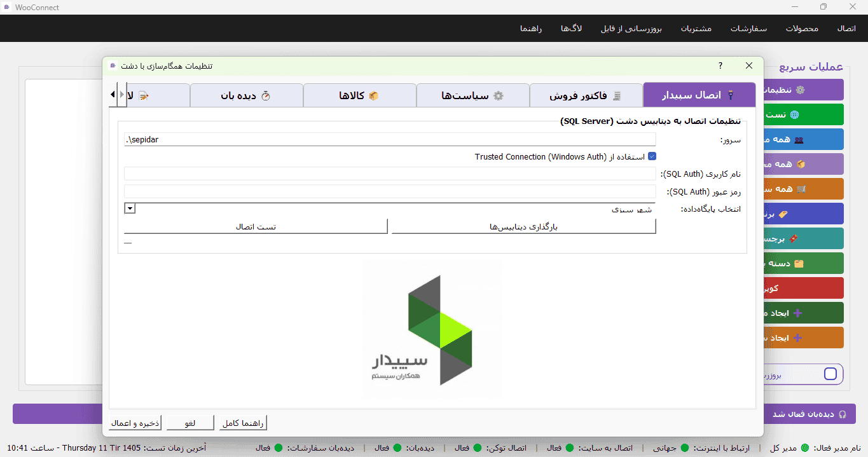Click the بارگذاری دیتابیس‌ها button
This screenshot has height=457, width=868.
(x=523, y=226)
